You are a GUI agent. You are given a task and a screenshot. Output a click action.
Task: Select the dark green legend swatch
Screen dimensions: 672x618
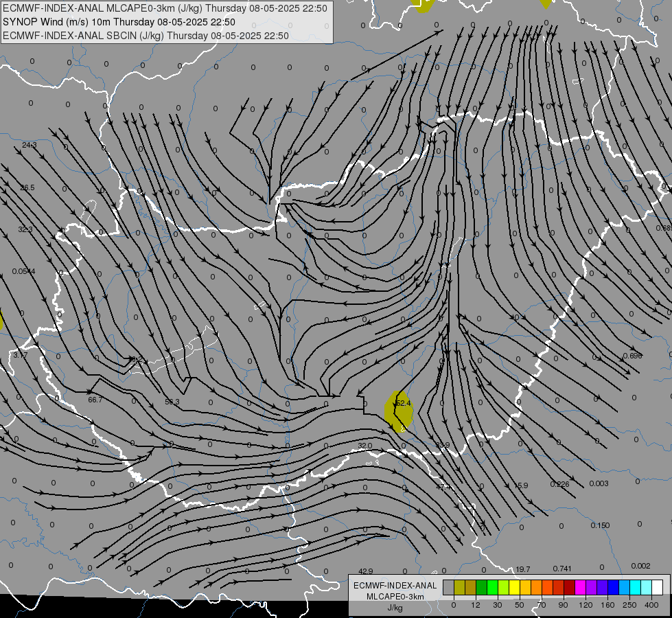pyautogui.click(x=482, y=587)
